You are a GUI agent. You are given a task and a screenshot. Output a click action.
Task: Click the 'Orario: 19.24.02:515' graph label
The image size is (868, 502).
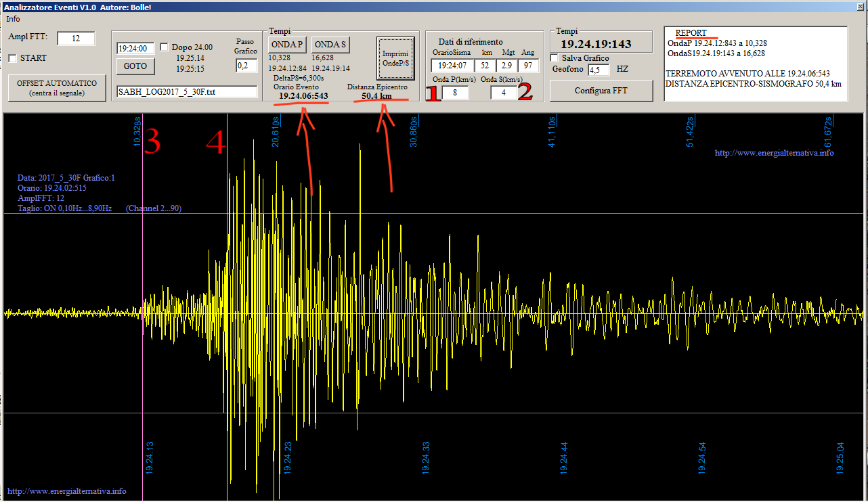(x=52, y=188)
